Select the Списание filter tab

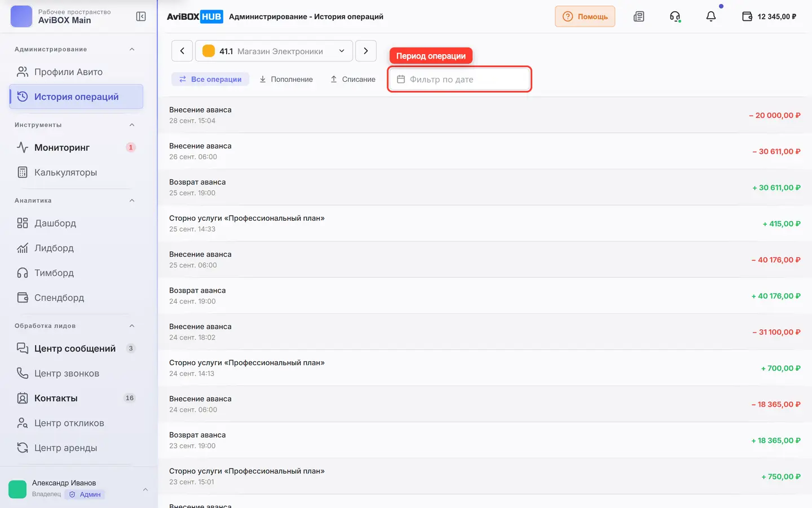353,80
